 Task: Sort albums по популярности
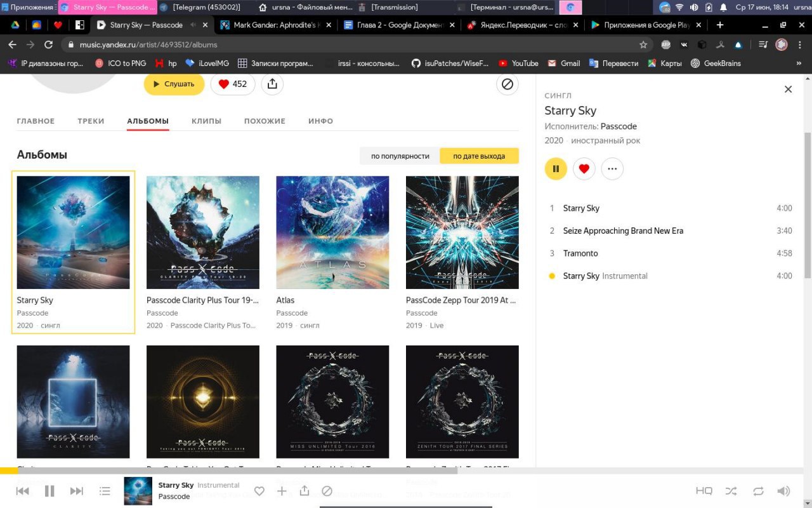[400, 156]
